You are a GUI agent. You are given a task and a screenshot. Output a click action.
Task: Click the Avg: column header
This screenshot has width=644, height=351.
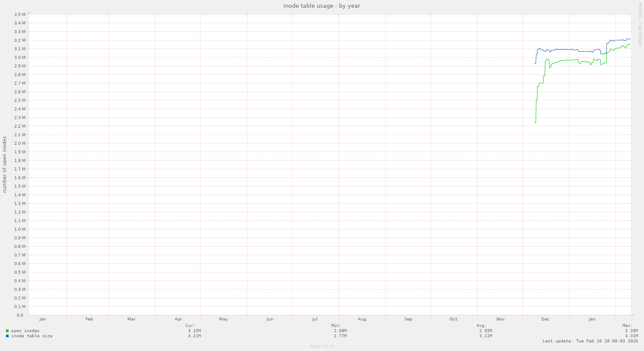coord(481,325)
